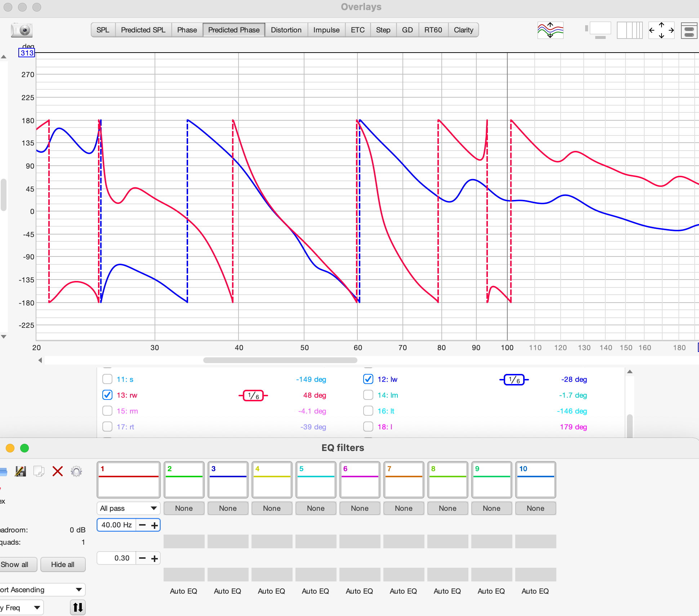Switch to the RT60 tab
This screenshot has height=616, width=699.
pyautogui.click(x=433, y=30)
